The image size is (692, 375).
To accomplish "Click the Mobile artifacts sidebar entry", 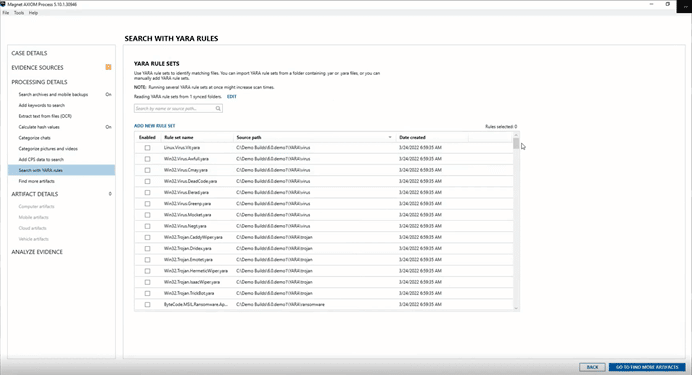I will 34,218.
